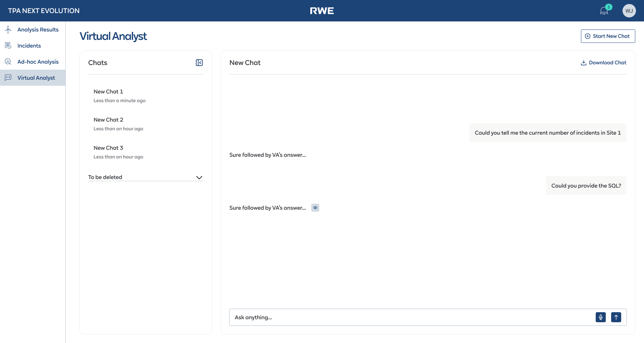
Task: Open the Incidents panel icon
Action: 8,45
